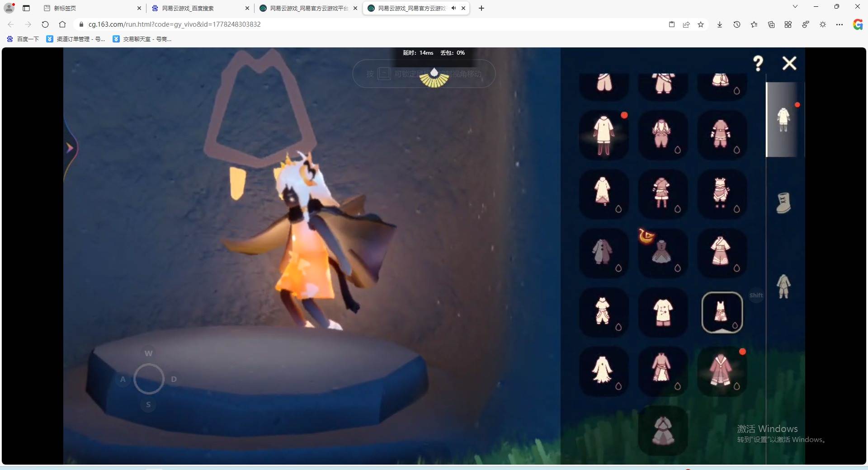Open the favorites list icon
868x470 pixels.
[x=754, y=24]
